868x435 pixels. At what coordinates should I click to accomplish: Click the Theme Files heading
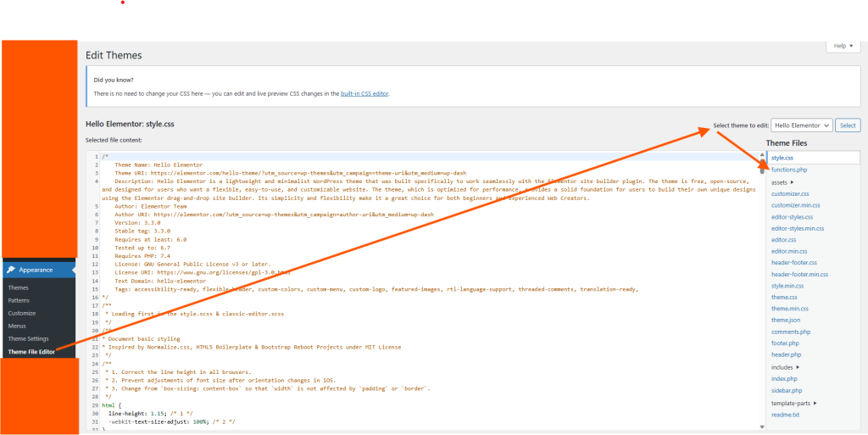point(786,143)
